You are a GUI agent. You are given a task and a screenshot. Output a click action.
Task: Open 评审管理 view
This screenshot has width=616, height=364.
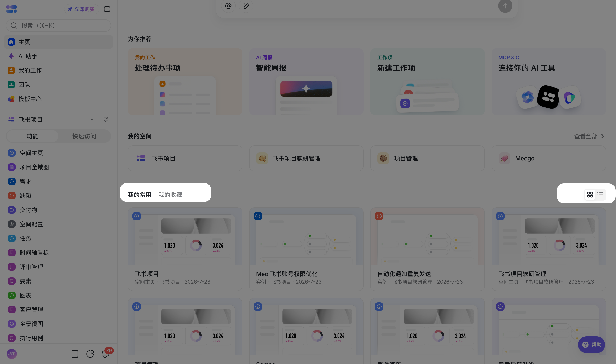[x=58, y=267]
